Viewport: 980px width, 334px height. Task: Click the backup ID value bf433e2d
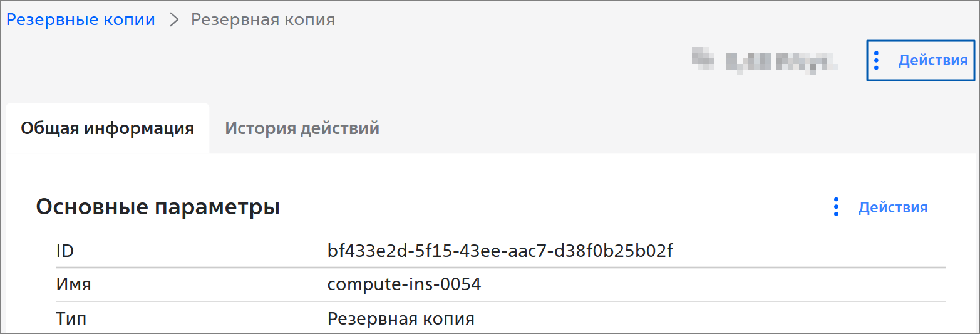[500, 251]
